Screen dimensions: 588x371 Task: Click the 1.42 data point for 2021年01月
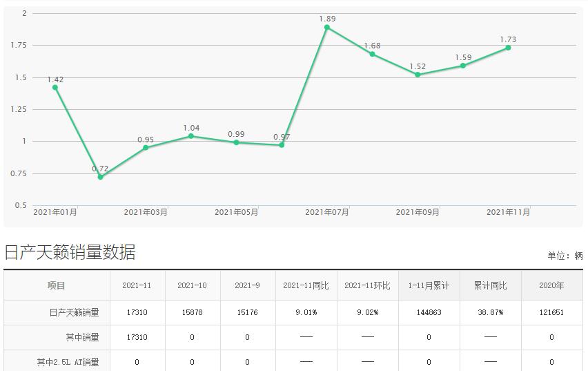click(55, 88)
